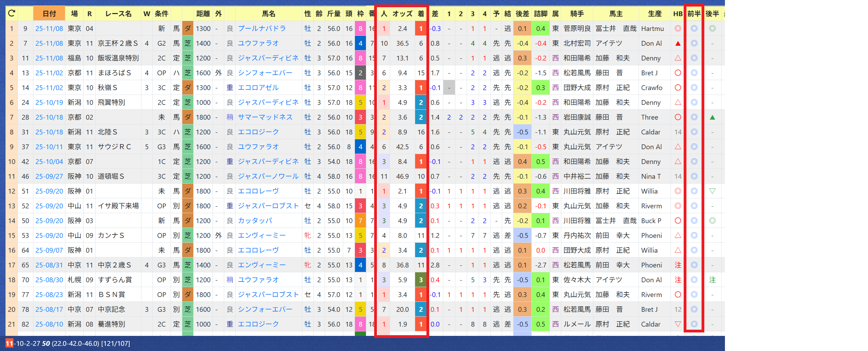This screenshot has height=351, width=868.
Task: Click the 生産 column header
Action: pyautogui.click(x=654, y=14)
